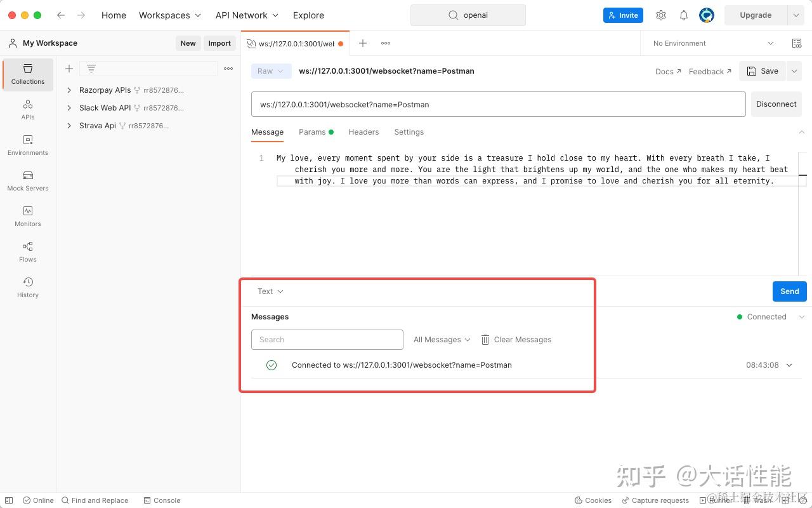Open the Postman Console
Image resolution: width=812 pixels, height=508 pixels.
coord(162,500)
